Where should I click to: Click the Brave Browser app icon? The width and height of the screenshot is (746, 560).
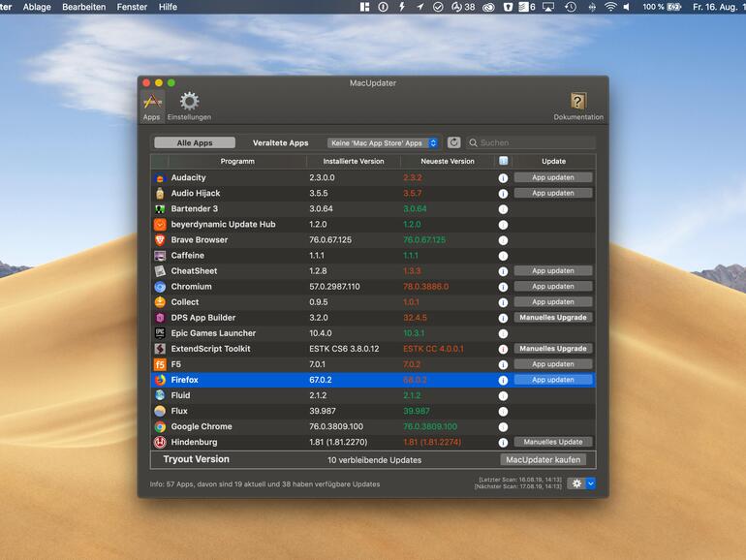click(x=160, y=240)
